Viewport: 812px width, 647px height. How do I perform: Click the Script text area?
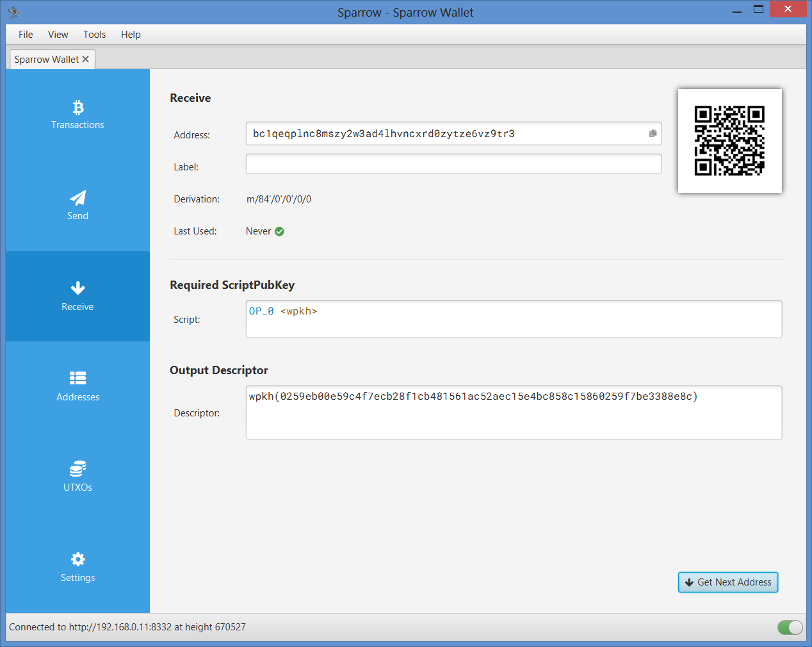[x=514, y=319]
